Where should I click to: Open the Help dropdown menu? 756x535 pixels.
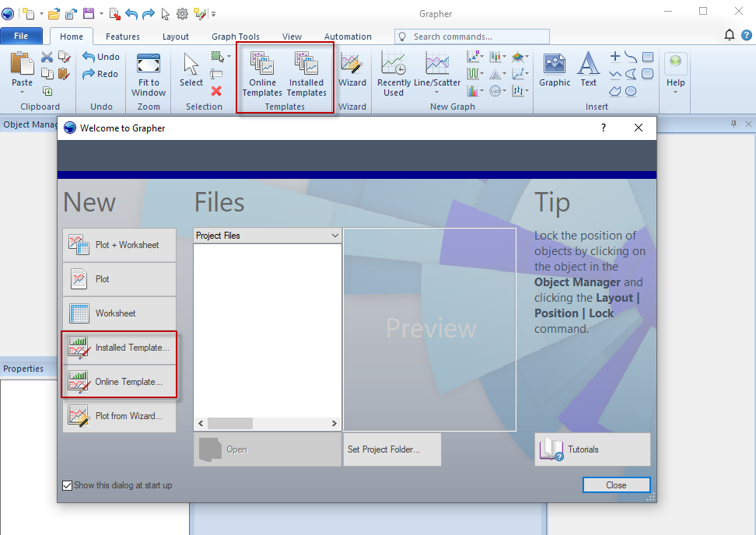pyautogui.click(x=675, y=92)
